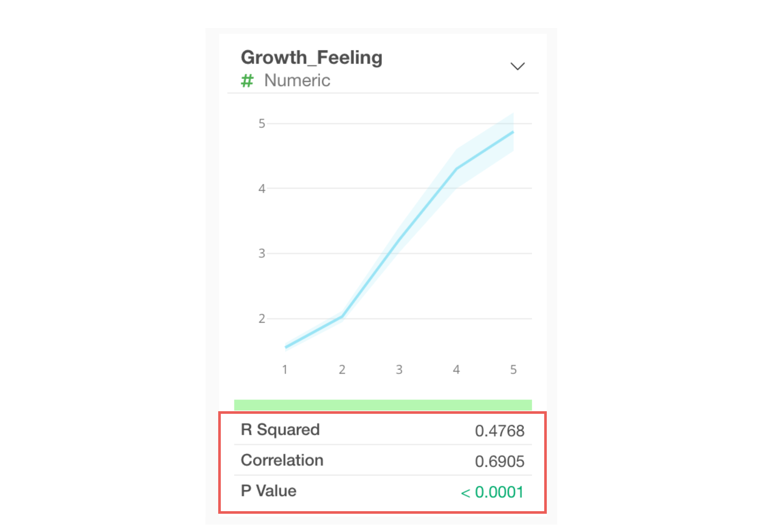Click the line chart point at x=2
Screen dimensions: 779x532
342,316
